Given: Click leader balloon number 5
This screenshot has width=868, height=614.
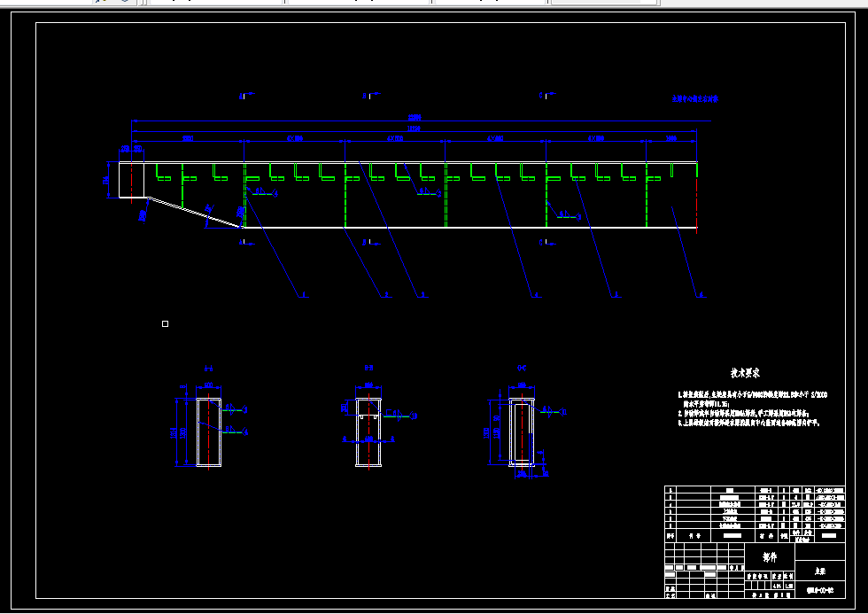Looking at the screenshot, I should click(616, 294).
